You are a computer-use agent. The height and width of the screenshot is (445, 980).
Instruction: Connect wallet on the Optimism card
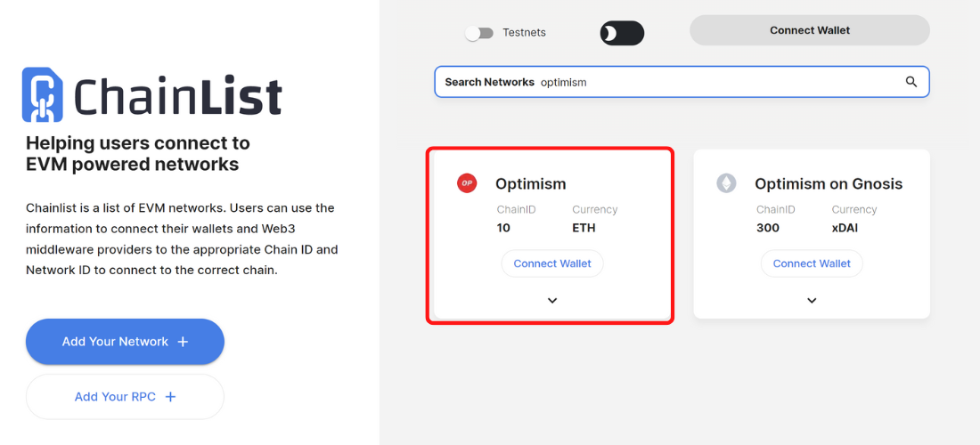click(x=552, y=263)
